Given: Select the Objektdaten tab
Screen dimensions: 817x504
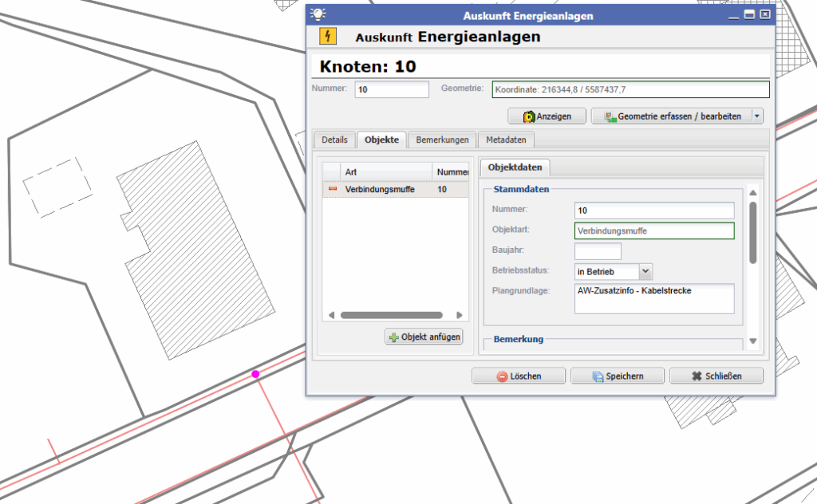Looking at the screenshot, I should [x=515, y=167].
